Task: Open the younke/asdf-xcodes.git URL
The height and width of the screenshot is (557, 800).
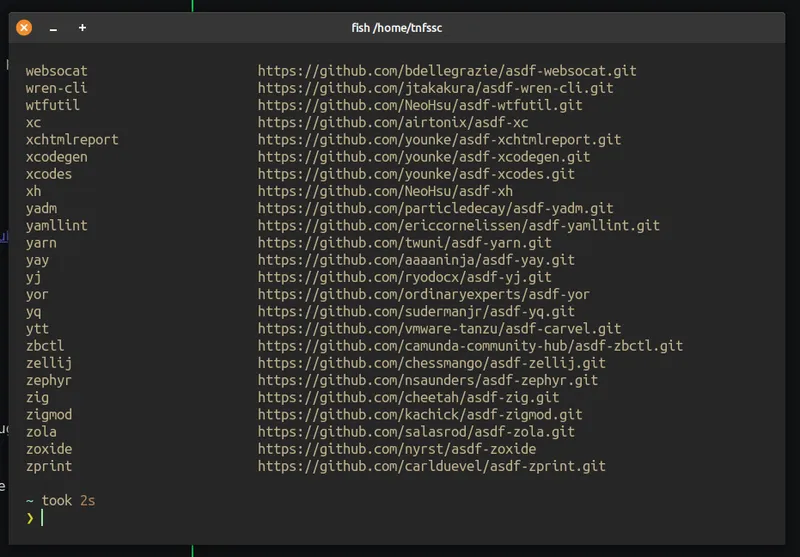Action: click(416, 174)
